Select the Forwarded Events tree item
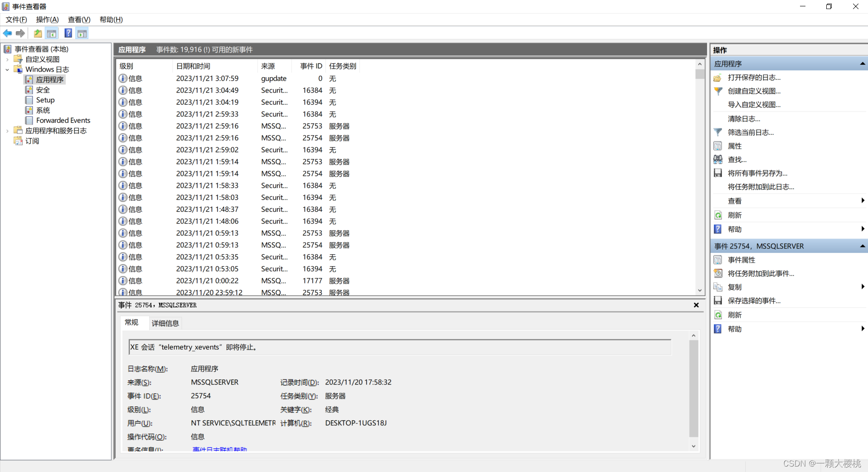The width and height of the screenshot is (868, 472). click(x=63, y=120)
